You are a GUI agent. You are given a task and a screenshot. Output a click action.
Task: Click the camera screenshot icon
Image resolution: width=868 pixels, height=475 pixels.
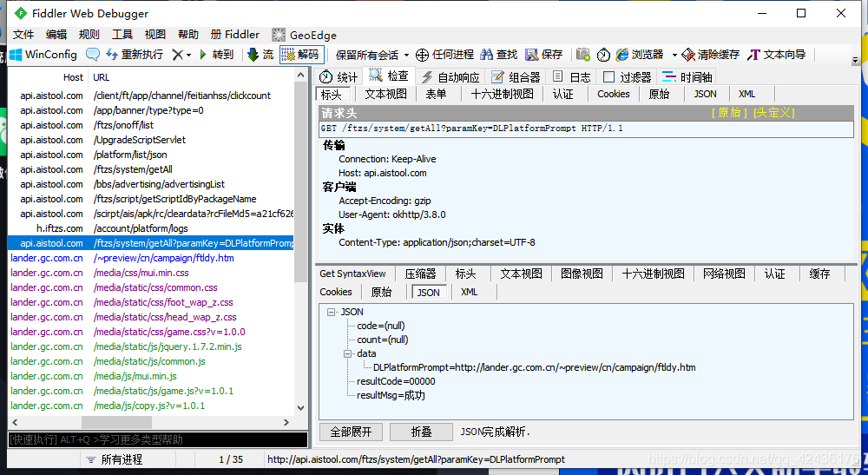583,55
